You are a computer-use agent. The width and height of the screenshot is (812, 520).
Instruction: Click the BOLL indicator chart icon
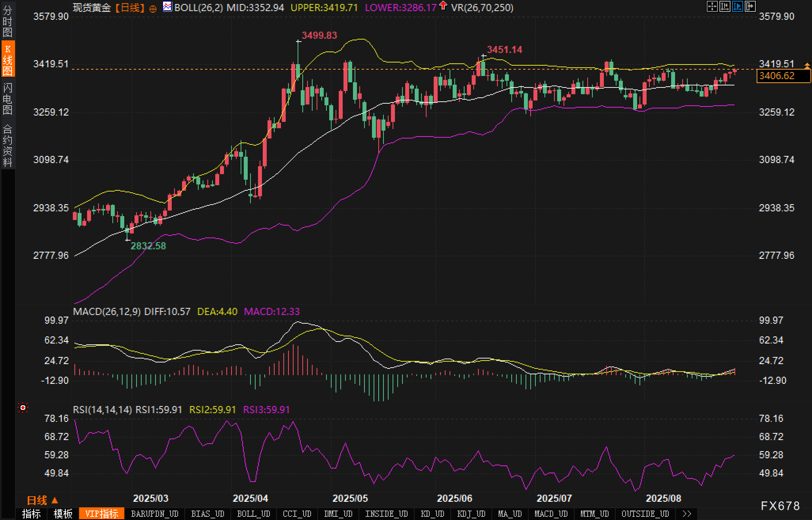pyautogui.click(x=167, y=7)
